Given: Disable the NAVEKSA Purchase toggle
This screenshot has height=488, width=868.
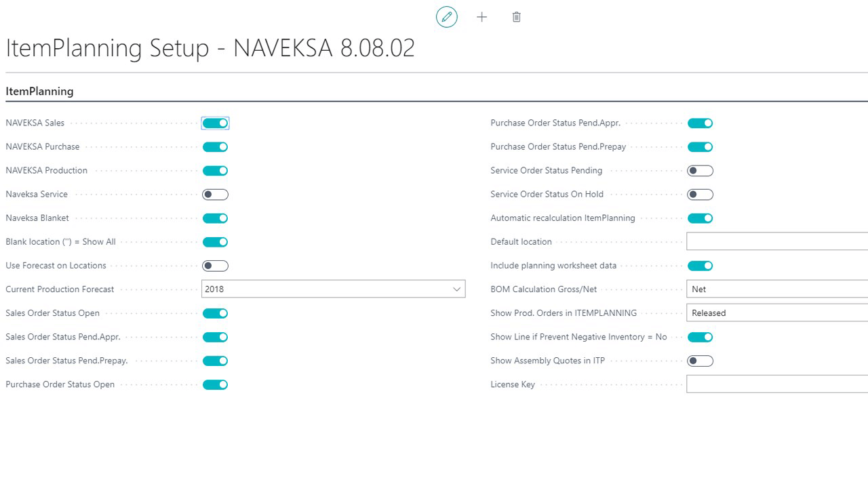Looking at the screenshot, I should coord(215,147).
